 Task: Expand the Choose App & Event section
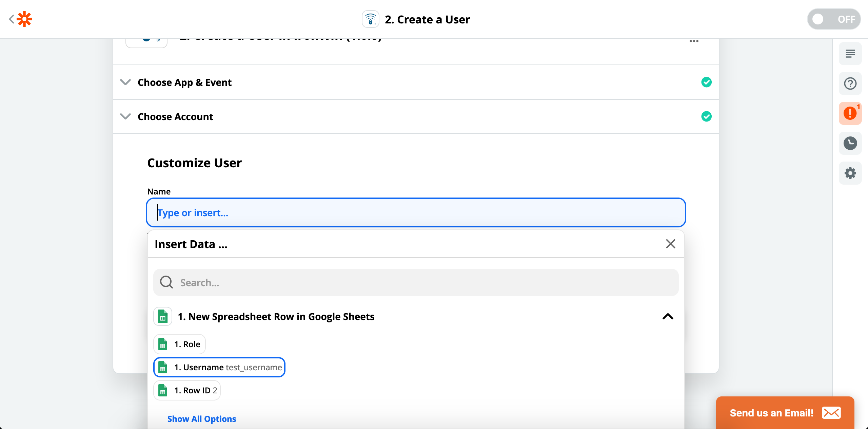point(125,82)
